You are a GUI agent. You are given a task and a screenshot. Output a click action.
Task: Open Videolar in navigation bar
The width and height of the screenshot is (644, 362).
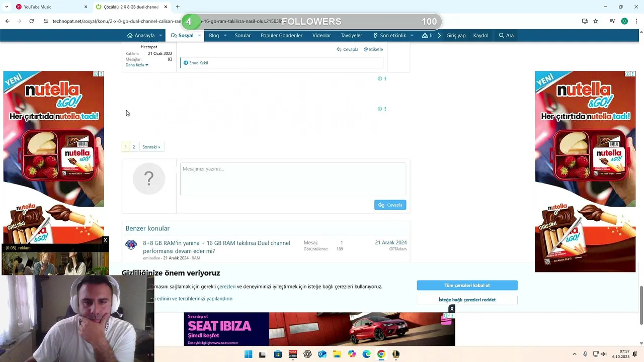321,35
